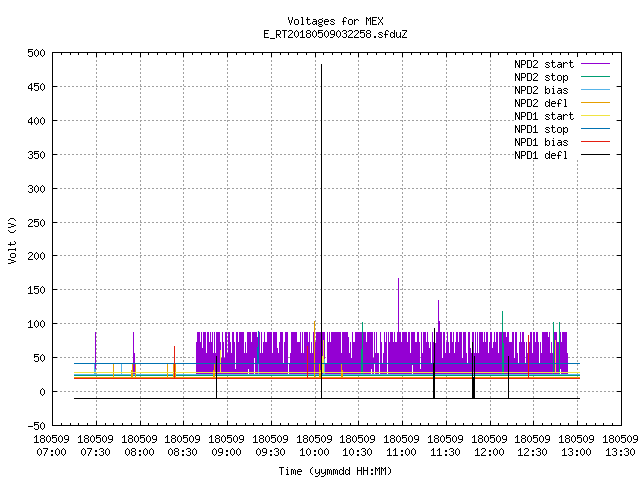Click the blue NPD1 stop legend line
The width and height of the screenshot is (640, 480).
click(x=596, y=129)
